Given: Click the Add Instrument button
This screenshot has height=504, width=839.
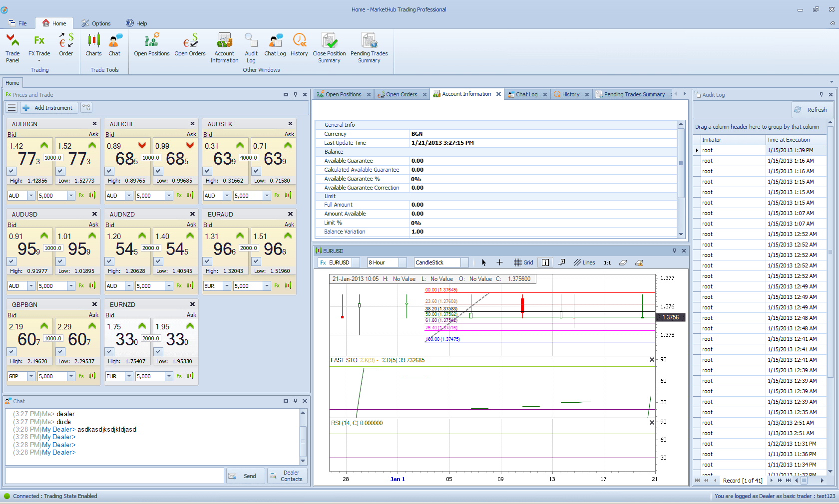Looking at the screenshot, I should point(48,107).
